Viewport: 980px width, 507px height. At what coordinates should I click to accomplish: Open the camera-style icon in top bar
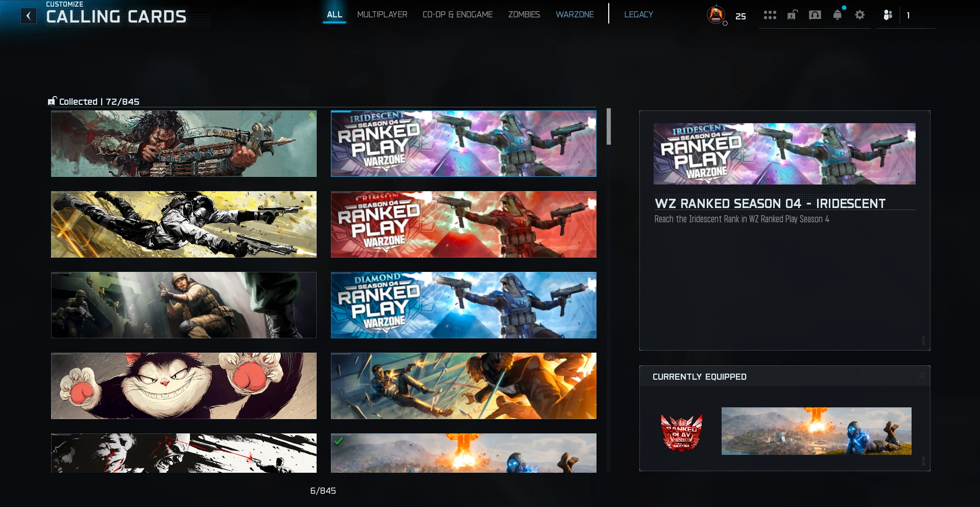[815, 15]
